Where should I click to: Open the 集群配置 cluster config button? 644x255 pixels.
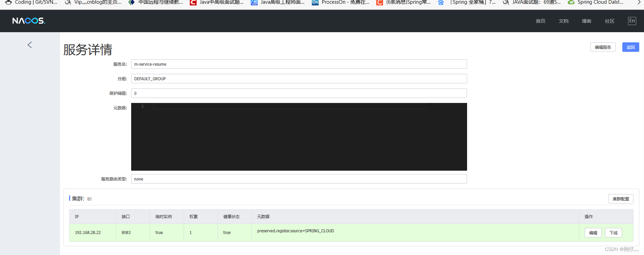(x=621, y=199)
